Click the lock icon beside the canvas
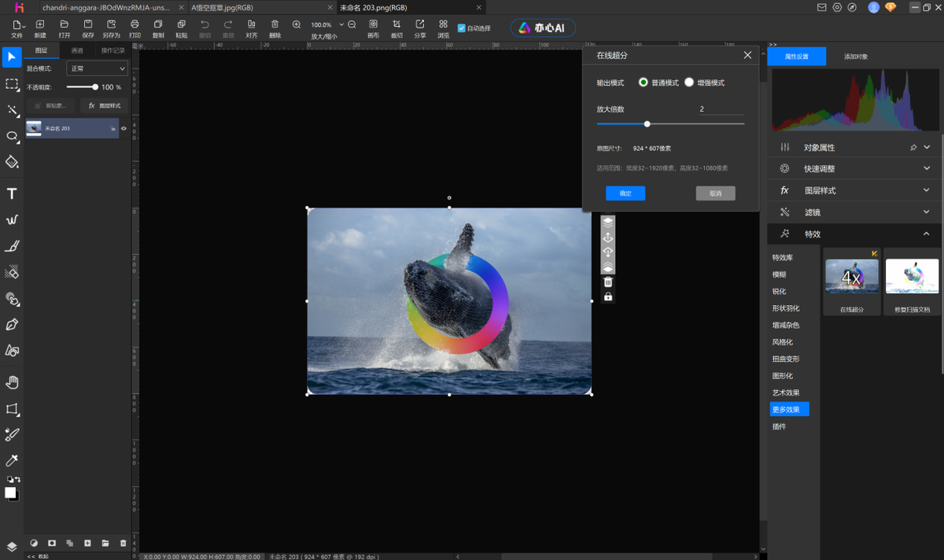The image size is (944, 560). pos(607,297)
